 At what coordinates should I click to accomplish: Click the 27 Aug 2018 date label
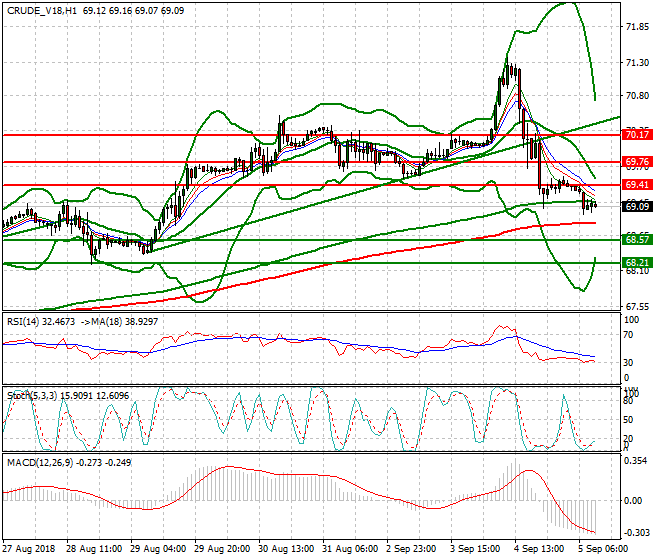pos(29,549)
